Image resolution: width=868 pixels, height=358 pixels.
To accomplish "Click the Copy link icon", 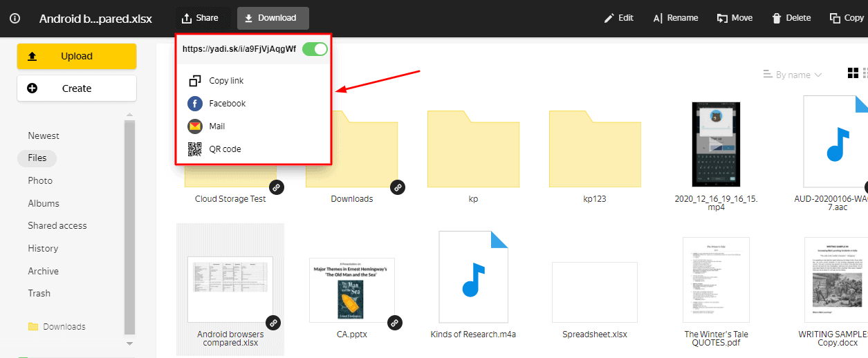I will [195, 81].
